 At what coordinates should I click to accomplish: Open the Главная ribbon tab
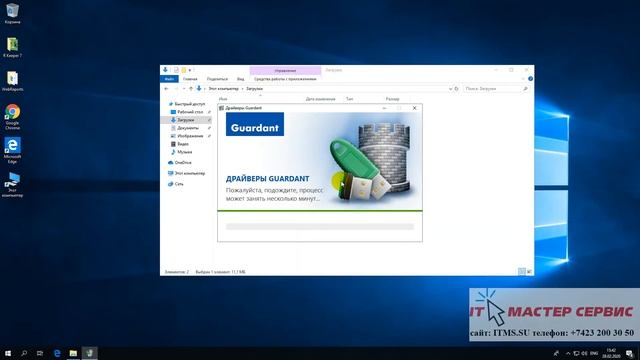(190, 79)
